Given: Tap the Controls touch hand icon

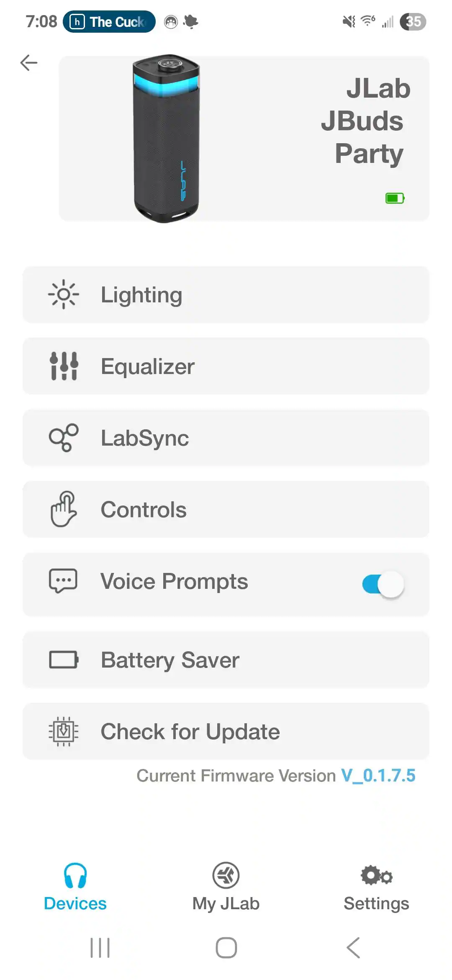Looking at the screenshot, I should coord(64,509).
